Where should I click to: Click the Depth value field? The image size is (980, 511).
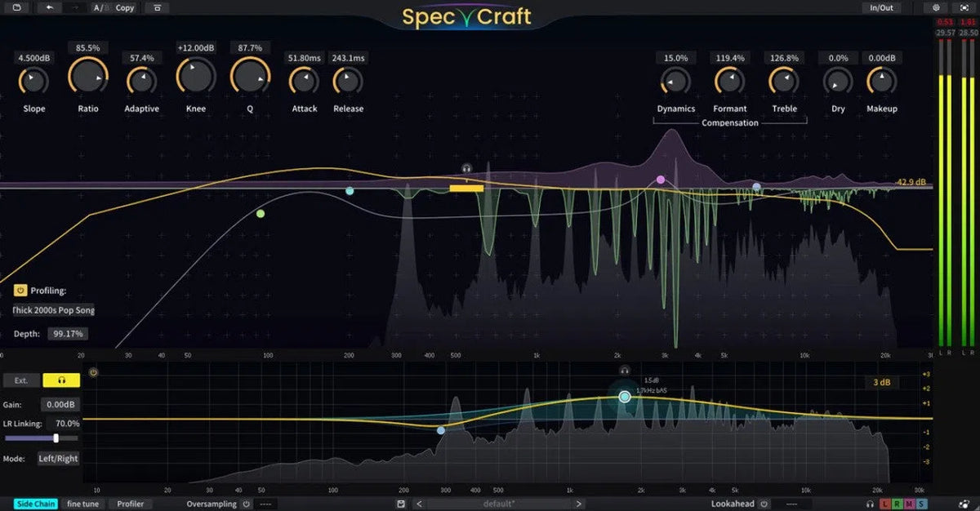[x=68, y=334]
